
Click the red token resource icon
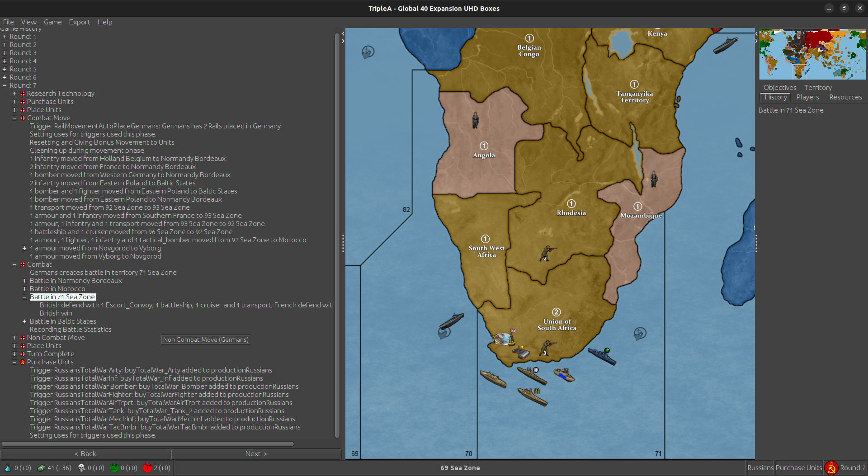tap(147, 468)
